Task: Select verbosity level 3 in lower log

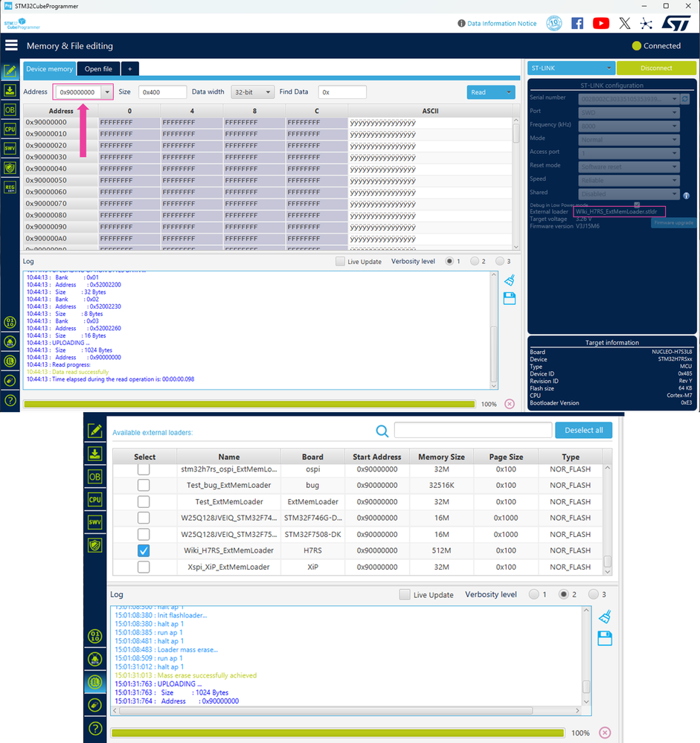Action: point(593,594)
